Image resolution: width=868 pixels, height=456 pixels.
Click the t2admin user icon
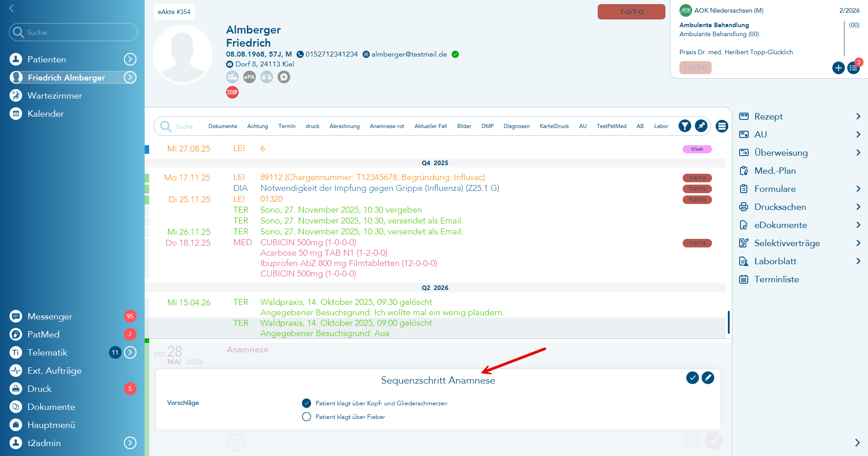pyautogui.click(x=16, y=443)
